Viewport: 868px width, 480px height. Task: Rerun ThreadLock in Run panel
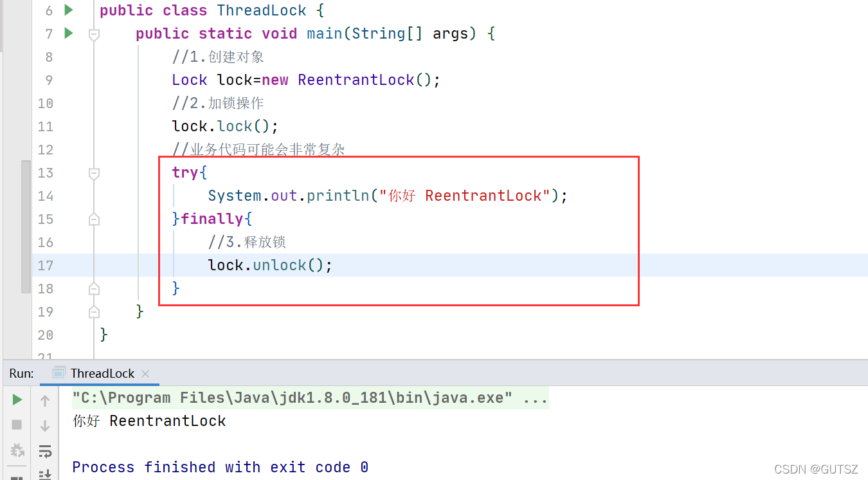click(x=17, y=400)
